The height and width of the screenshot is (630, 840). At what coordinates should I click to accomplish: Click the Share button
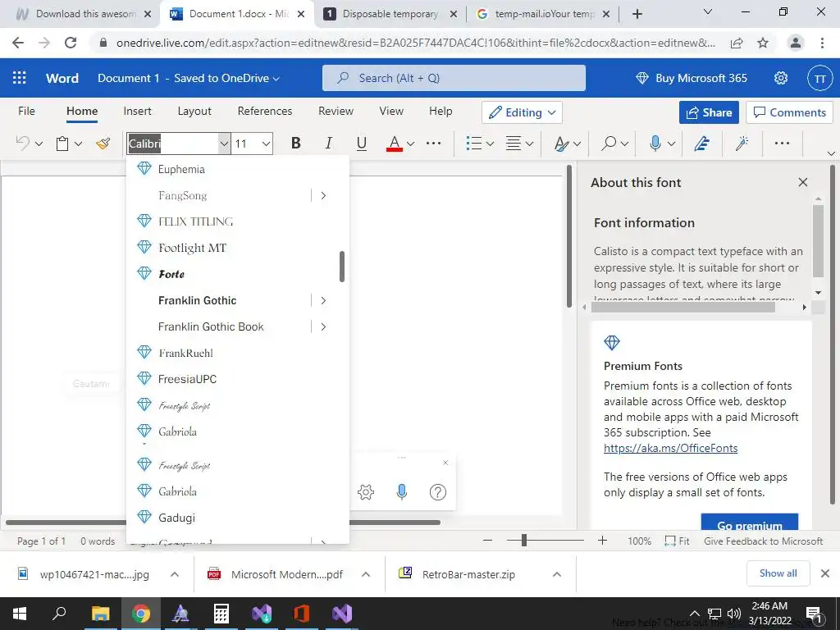[x=709, y=112]
